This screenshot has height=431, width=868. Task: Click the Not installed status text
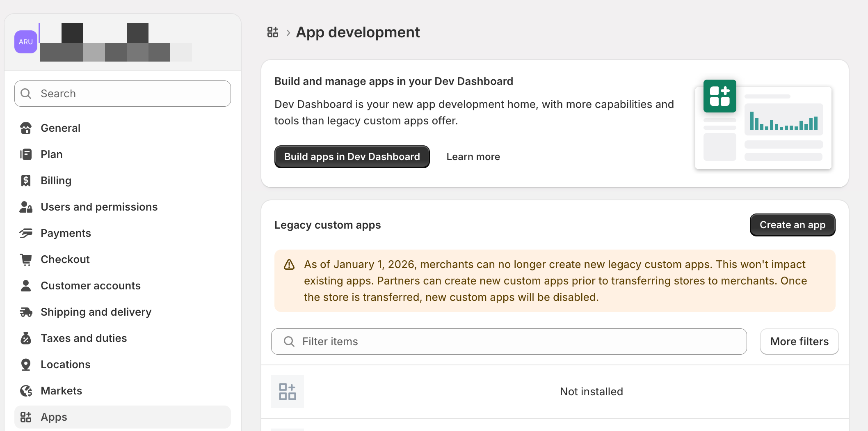coord(592,392)
